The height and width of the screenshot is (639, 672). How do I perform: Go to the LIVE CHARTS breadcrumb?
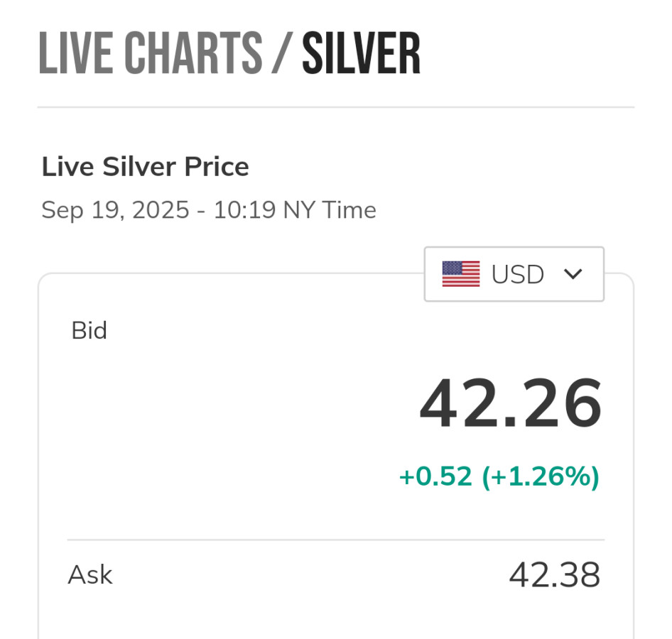[151, 54]
